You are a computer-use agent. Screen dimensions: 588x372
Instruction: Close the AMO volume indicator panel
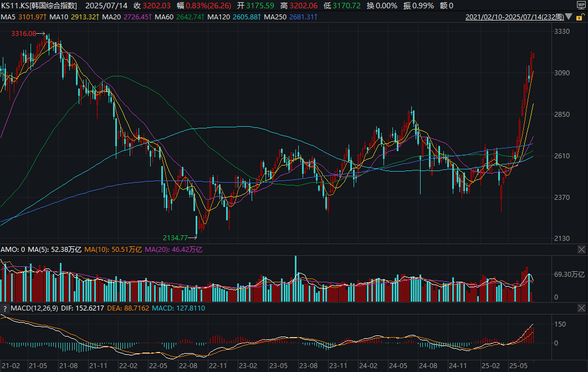(x=581, y=250)
